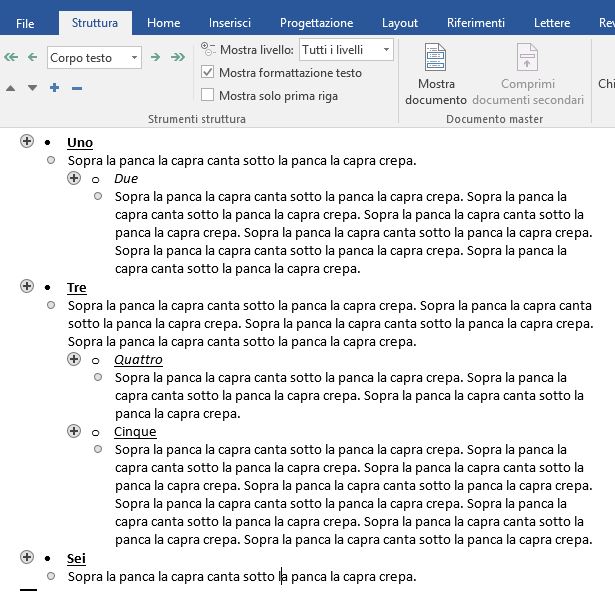Click the Cinque heading text
The height and width of the screenshot is (609, 615).
coord(135,432)
